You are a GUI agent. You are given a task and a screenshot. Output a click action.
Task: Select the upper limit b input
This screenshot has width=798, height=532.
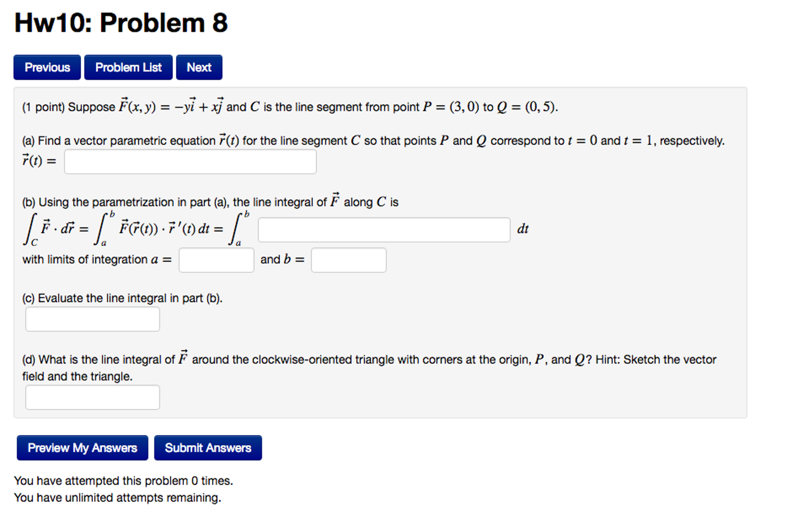(x=349, y=260)
